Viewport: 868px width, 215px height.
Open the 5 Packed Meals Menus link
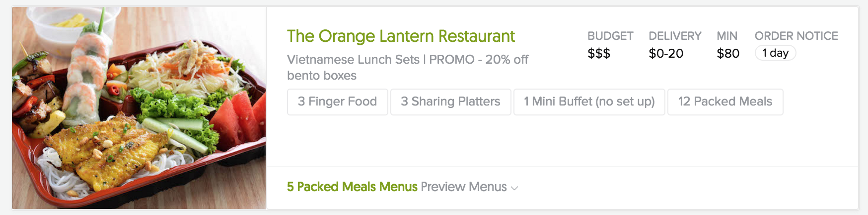click(352, 187)
